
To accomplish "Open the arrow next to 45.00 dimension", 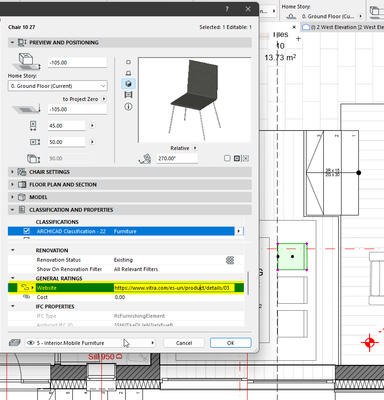I will point(92,126).
